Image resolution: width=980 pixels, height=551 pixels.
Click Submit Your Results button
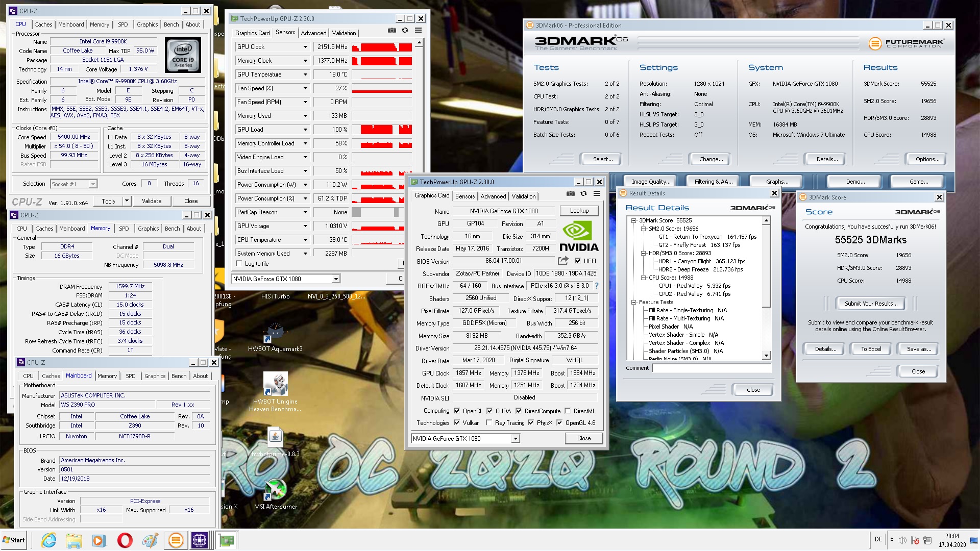(870, 304)
